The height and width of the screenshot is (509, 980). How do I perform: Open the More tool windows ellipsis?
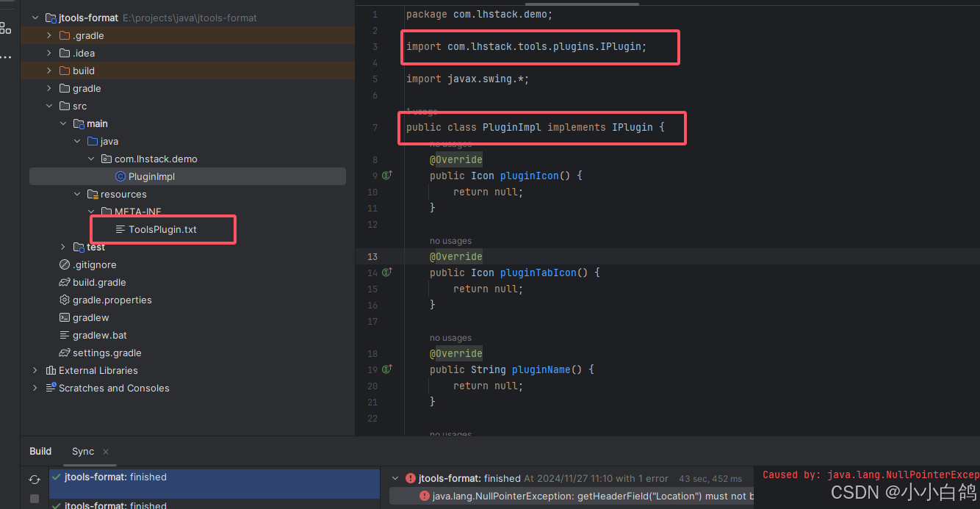click(x=6, y=57)
